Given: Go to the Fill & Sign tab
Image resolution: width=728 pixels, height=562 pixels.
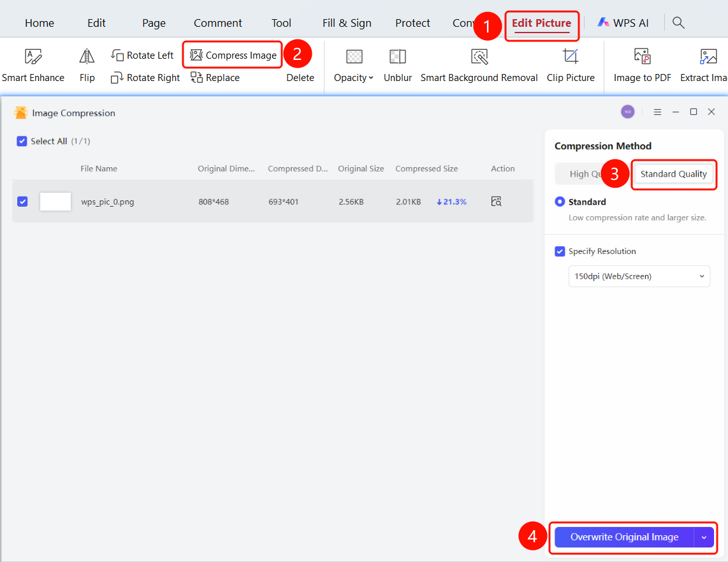Looking at the screenshot, I should pyautogui.click(x=347, y=23).
